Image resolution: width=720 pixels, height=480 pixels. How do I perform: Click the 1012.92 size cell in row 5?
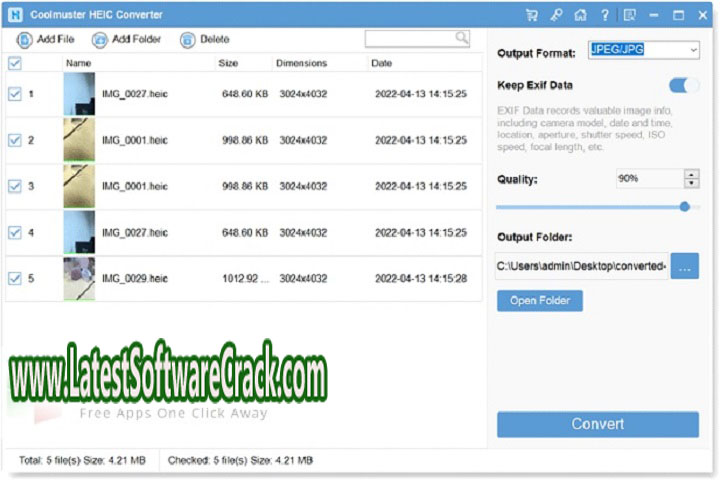245,278
